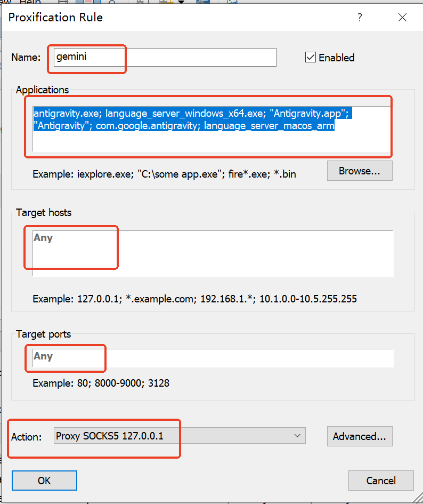The width and height of the screenshot is (423, 504).
Task: Click the Target ports example text
Action: point(101,383)
